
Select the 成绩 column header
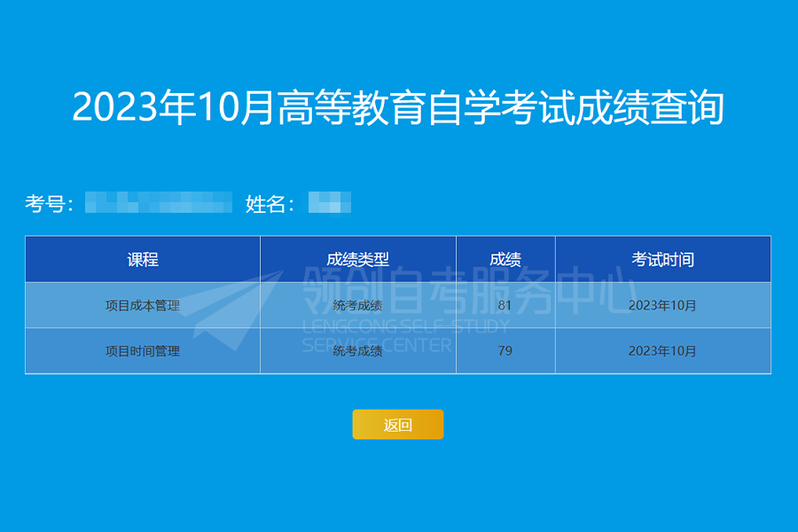click(505, 259)
